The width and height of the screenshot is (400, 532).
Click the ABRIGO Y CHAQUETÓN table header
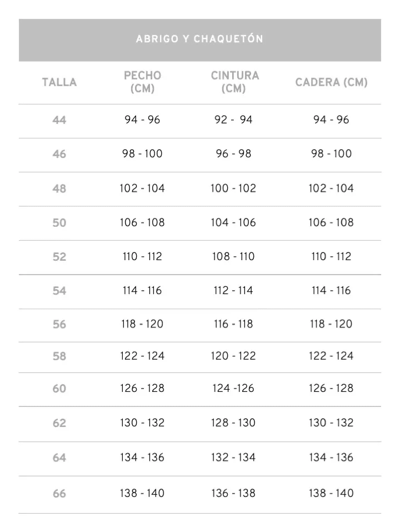coord(199,39)
